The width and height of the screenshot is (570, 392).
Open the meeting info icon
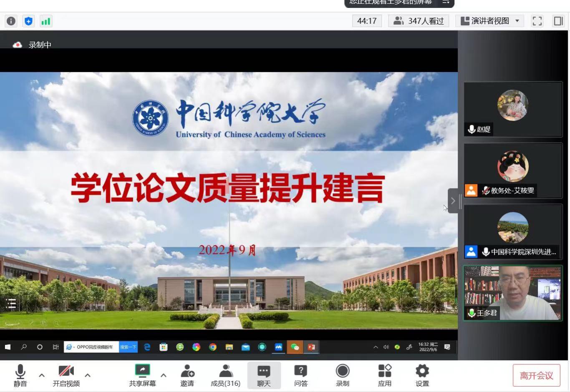pos(11,21)
